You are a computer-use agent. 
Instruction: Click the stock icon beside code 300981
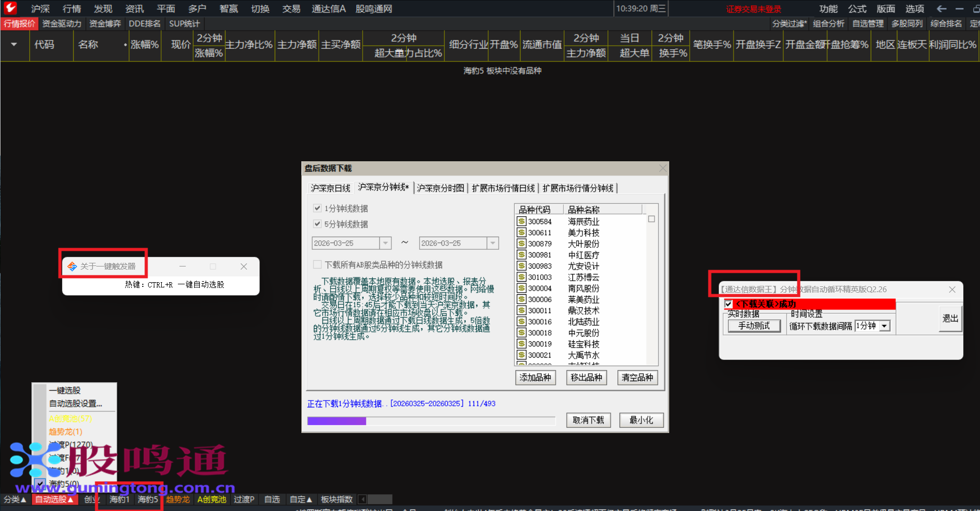[522, 254]
